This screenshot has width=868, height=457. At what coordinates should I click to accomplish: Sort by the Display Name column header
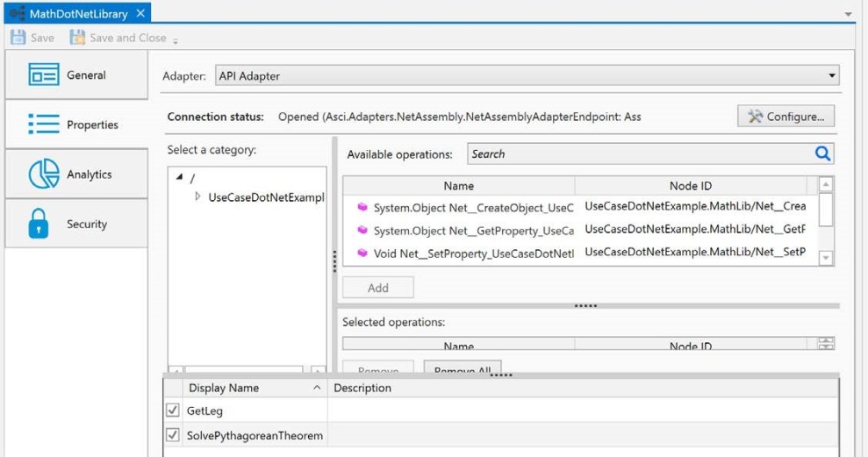(x=223, y=388)
